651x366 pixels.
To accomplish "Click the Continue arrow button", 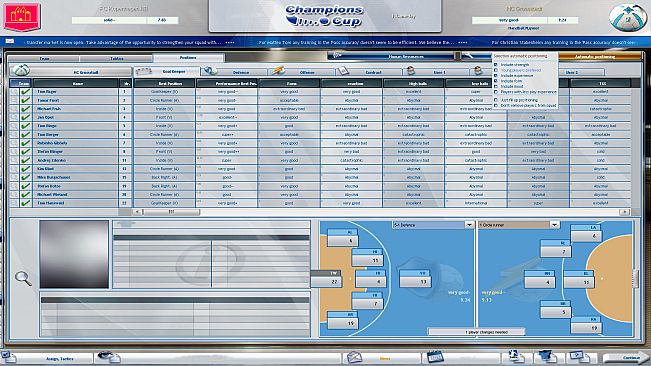I will pyautogui.click(x=627, y=357).
